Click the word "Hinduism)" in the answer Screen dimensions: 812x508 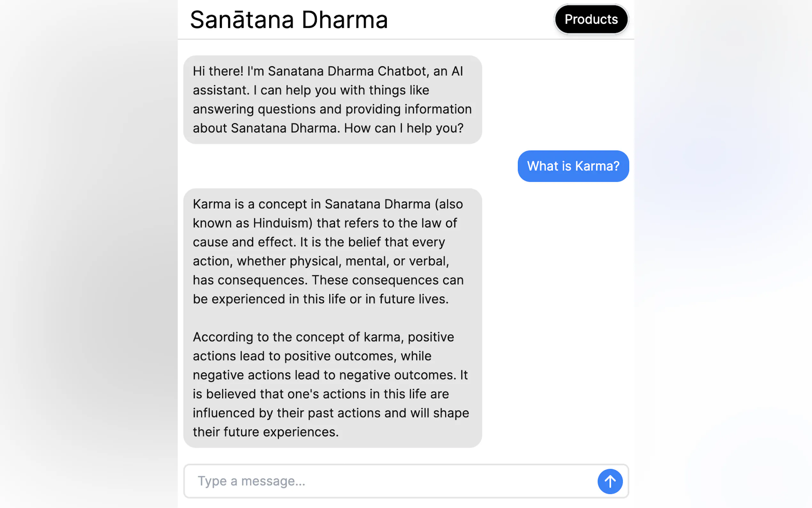click(283, 223)
